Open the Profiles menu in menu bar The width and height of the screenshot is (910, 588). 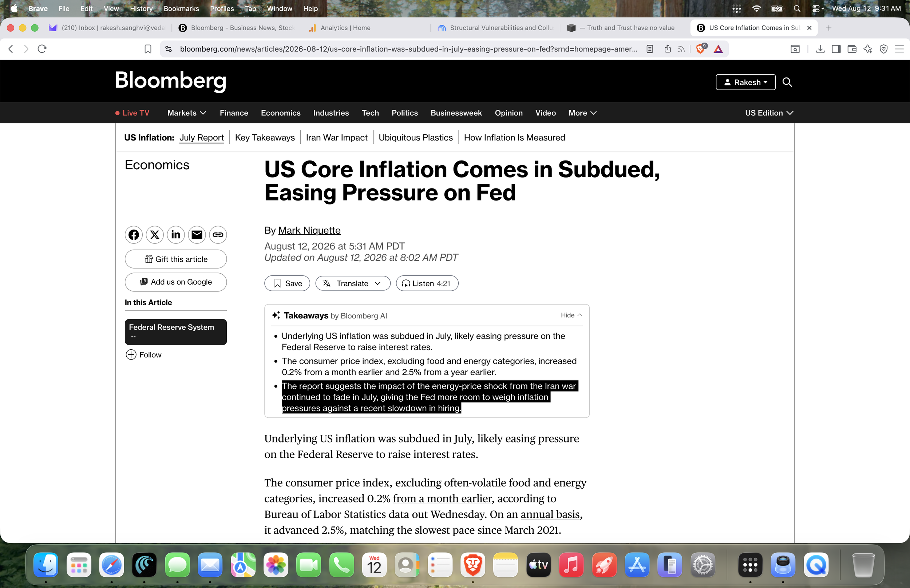222,8
